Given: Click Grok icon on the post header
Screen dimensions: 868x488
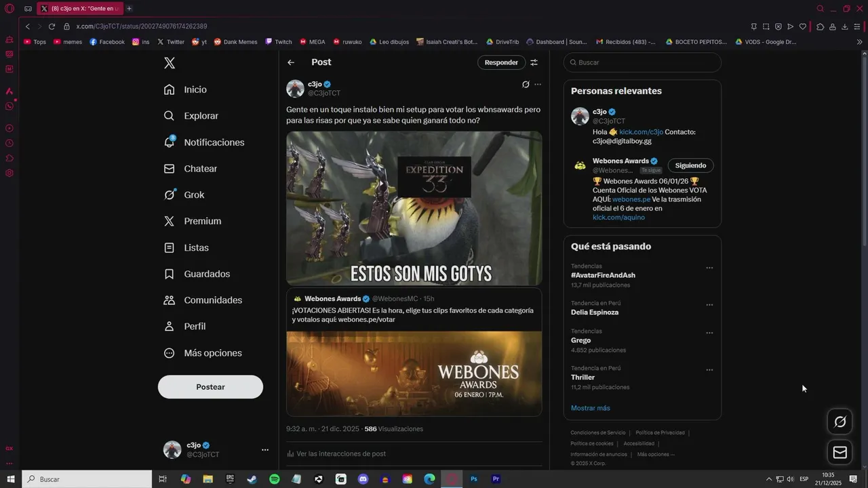Looking at the screenshot, I should [526, 85].
